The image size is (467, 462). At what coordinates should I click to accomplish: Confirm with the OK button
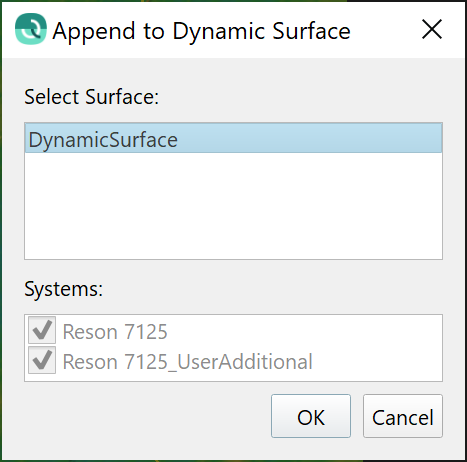[x=311, y=416]
